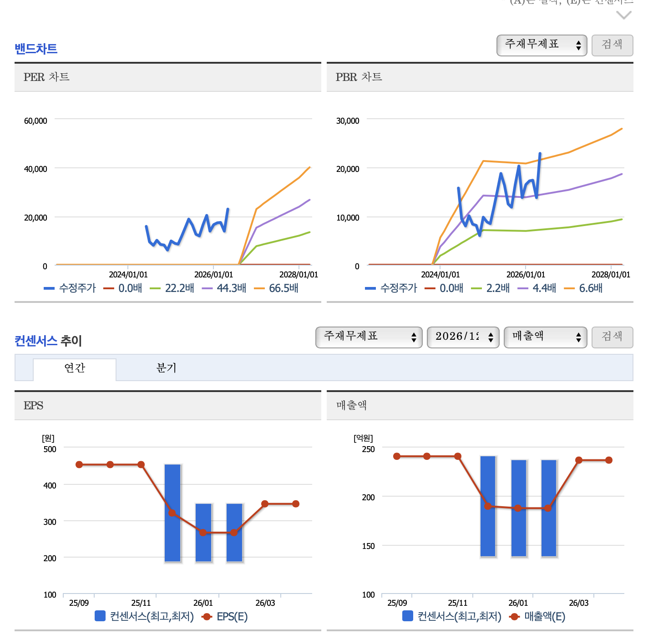Viewport: 648px width, 644px height.
Task: Click the 60,000 axis label in PER chart
Action: 35,121
